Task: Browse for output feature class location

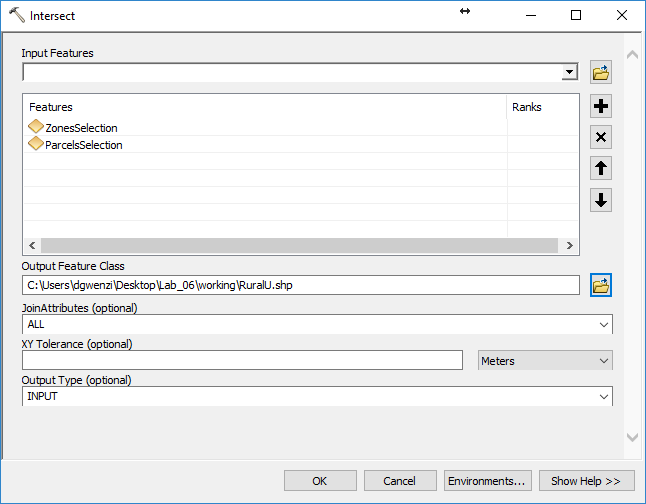Action: pyautogui.click(x=601, y=286)
